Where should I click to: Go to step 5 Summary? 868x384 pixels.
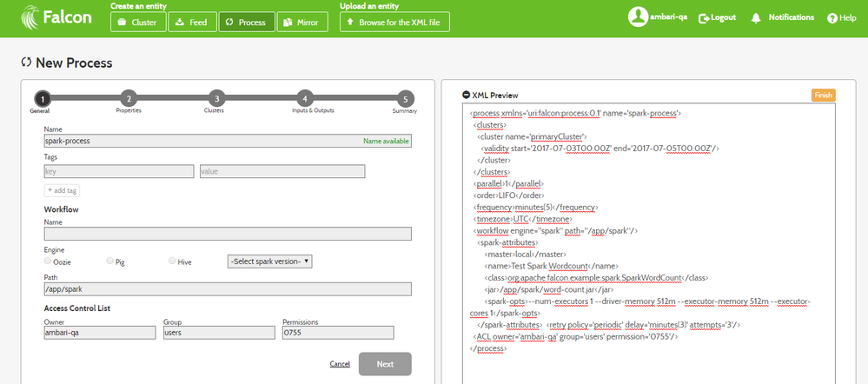[x=406, y=98]
